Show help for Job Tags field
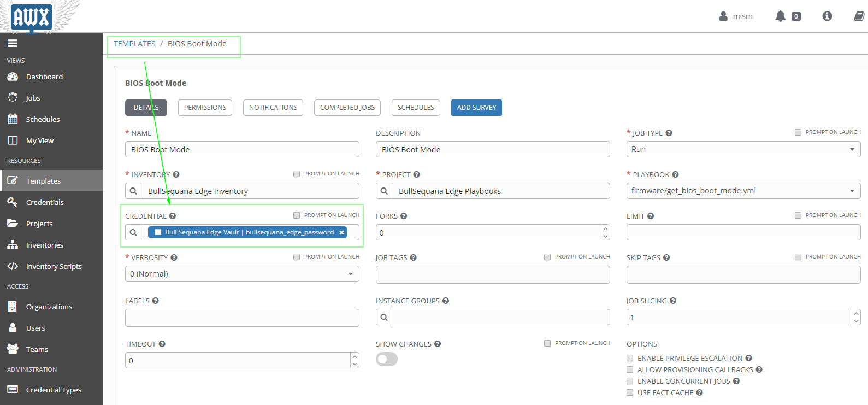The height and width of the screenshot is (405, 868). tap(413, 257)
